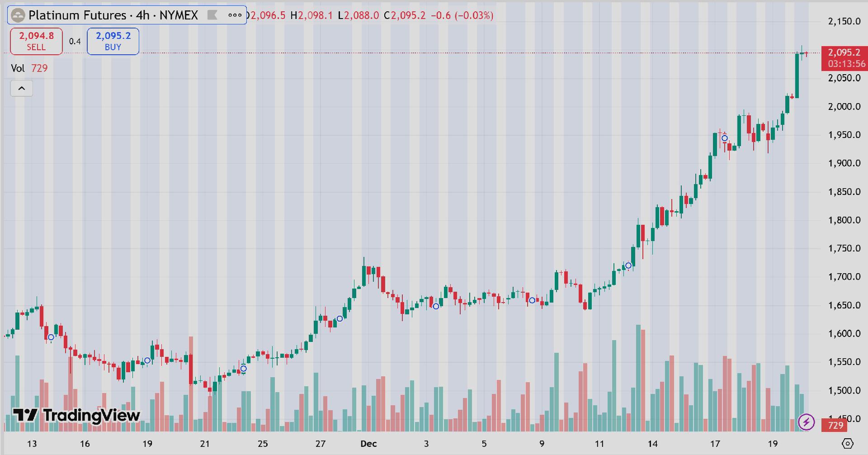
Task: Click the 2,150.0 label on the price scale
Action: pyautogui.click(x=844, y=21)
